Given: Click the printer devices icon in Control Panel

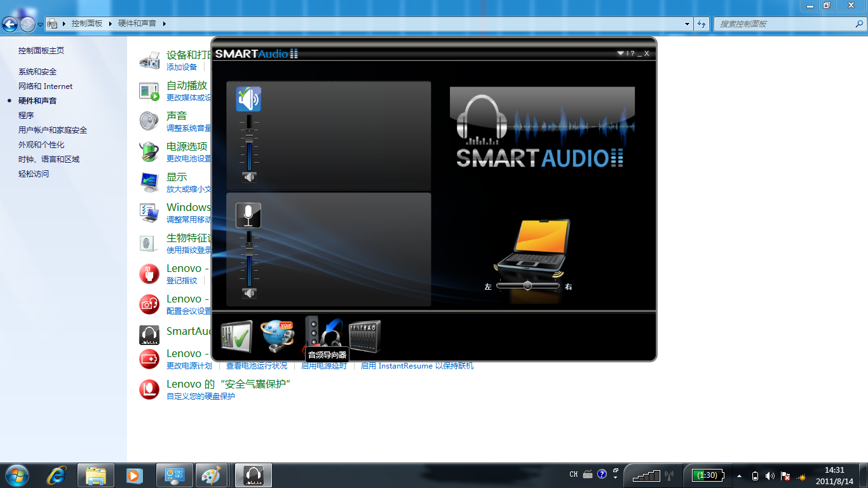Looking at the screenshot, I should (149, 60).
